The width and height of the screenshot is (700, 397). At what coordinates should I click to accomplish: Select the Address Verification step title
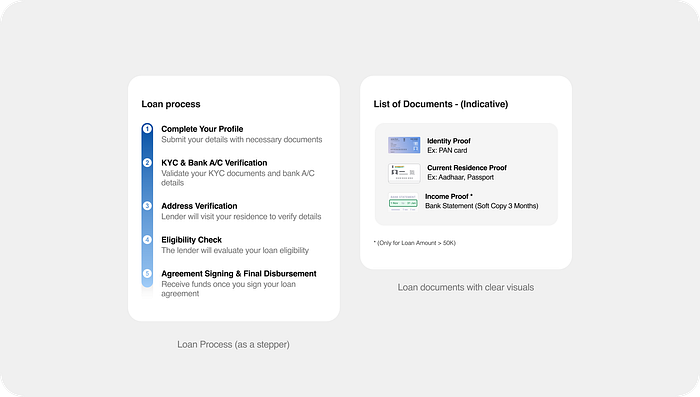(x=199, y=206)
